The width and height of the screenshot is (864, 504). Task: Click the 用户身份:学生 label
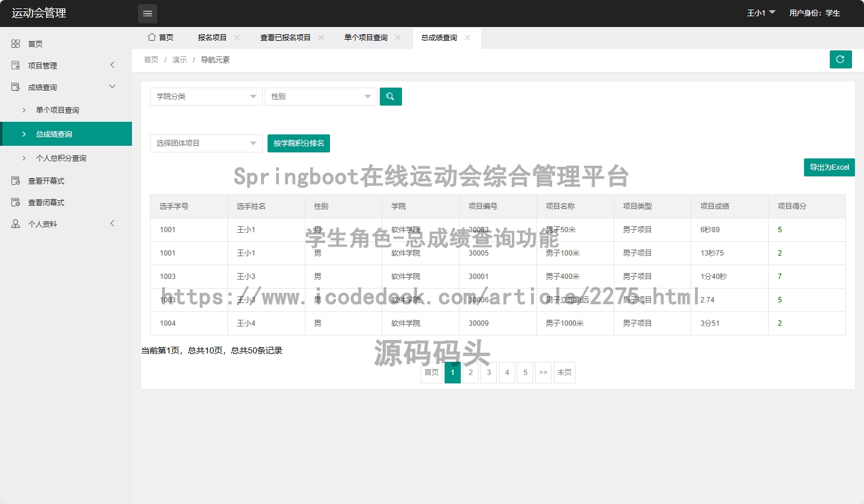pos(815,13)
